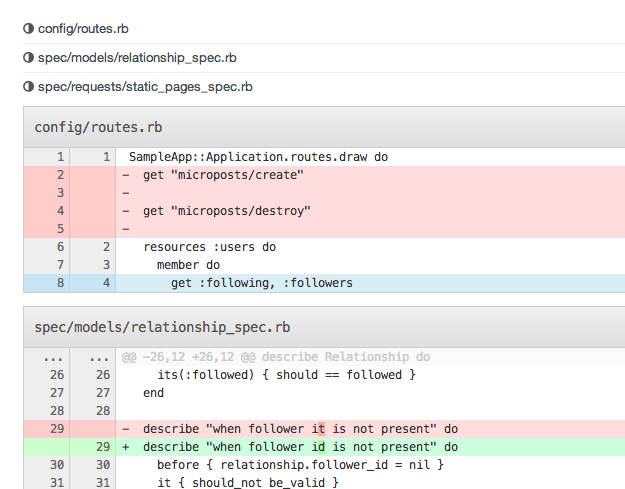Click old line number 7 in routes.rb
625x489 pixels.
(x=60, y=265)
